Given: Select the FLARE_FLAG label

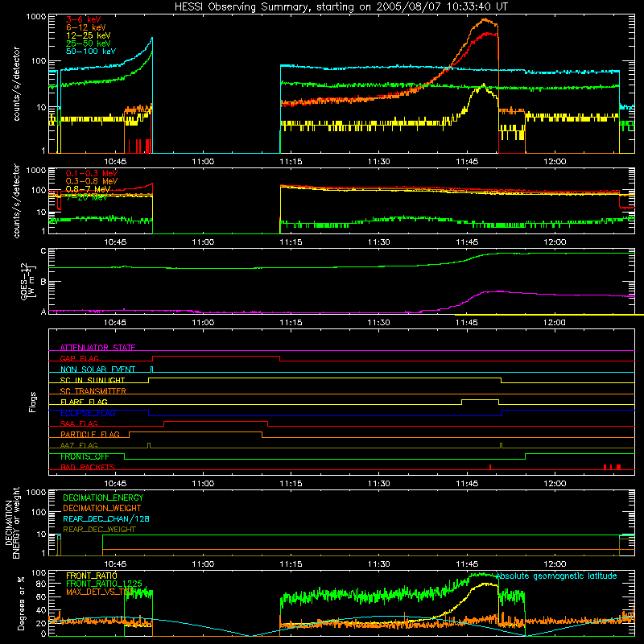Looking at the screenshot, I should (84, 402).
